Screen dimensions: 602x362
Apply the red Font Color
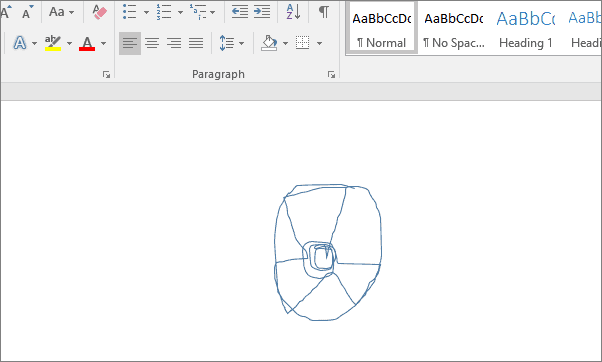87,43
